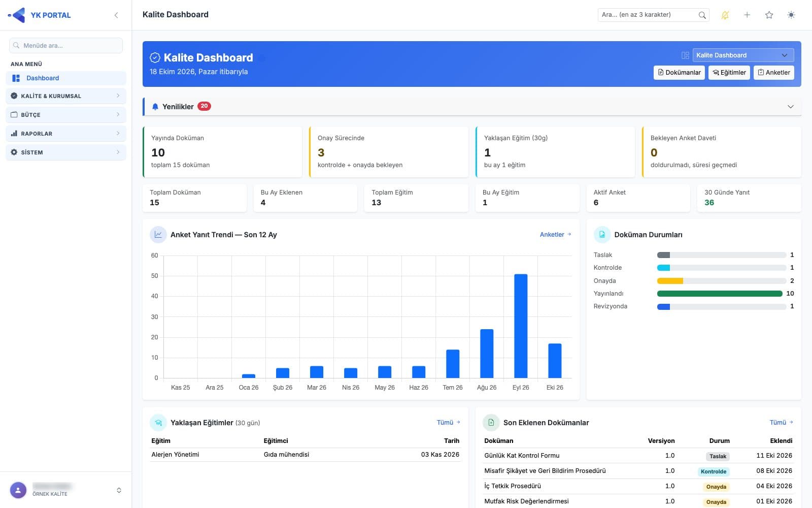Expand the Yenilikler section chevron
The width and height of the screenshot is (812, 508).
pyautogui.click(x=790, y=107)
